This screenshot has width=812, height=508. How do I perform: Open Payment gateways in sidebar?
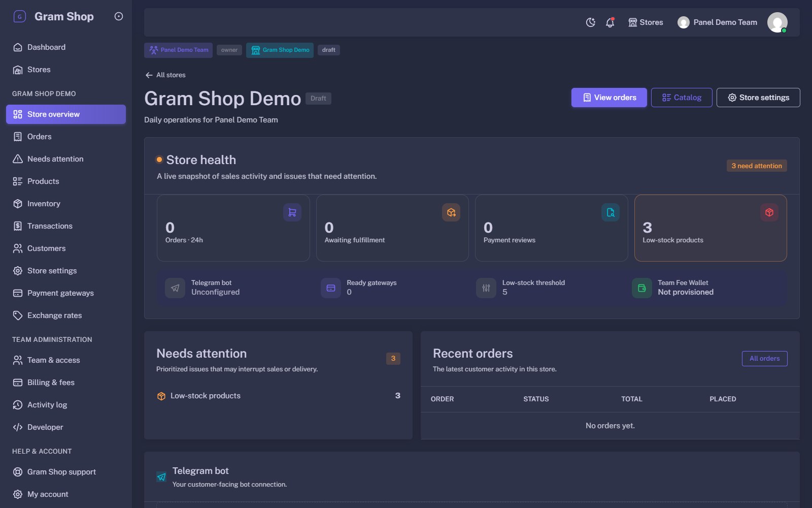66,293
